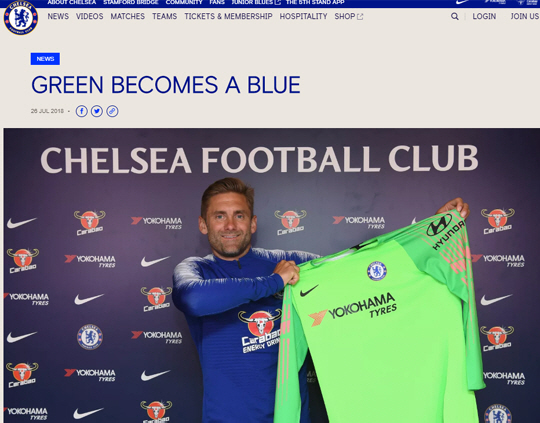
Task: Click the Chelsea club crest logo
Action: (21, 18)
